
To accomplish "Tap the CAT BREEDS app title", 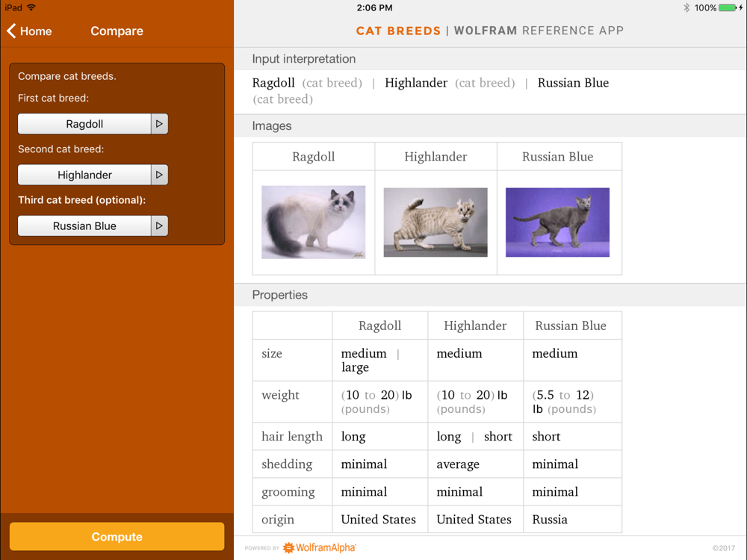I will click(x=398, y=31).
